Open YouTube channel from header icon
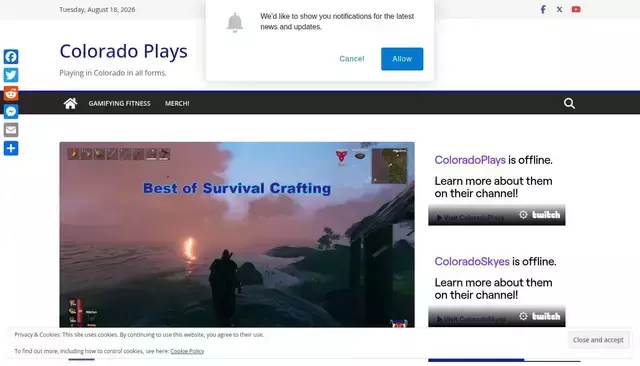This screenshot has height=366, width=640. [x=576, y=9]
